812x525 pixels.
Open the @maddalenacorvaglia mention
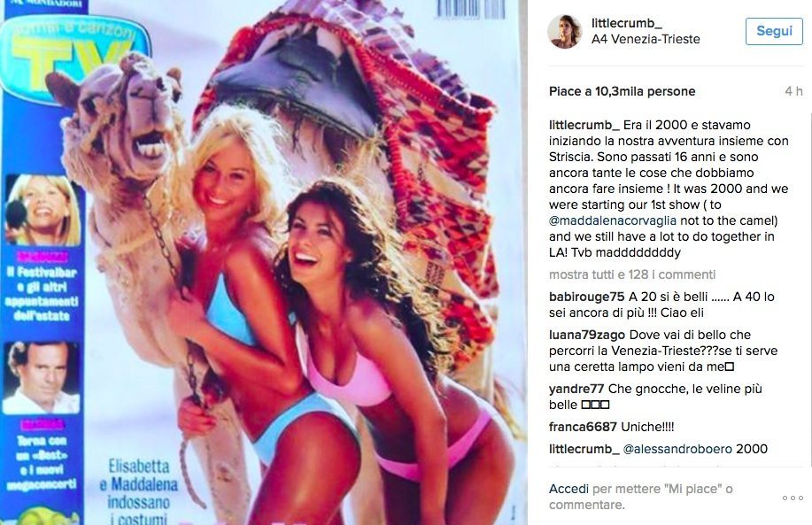(x=613, y=220)
